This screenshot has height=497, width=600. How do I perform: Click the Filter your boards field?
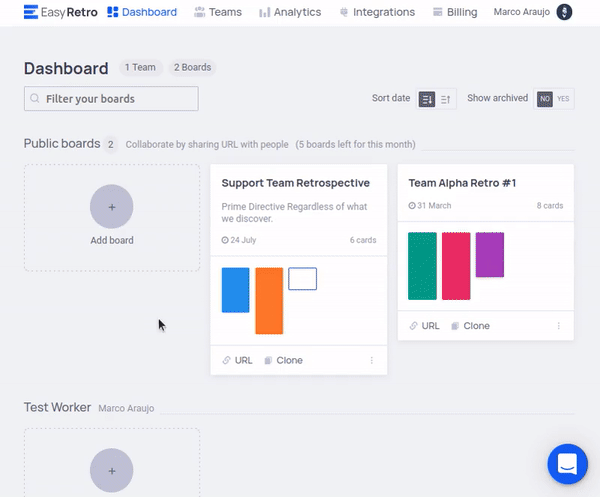point(111,99)
